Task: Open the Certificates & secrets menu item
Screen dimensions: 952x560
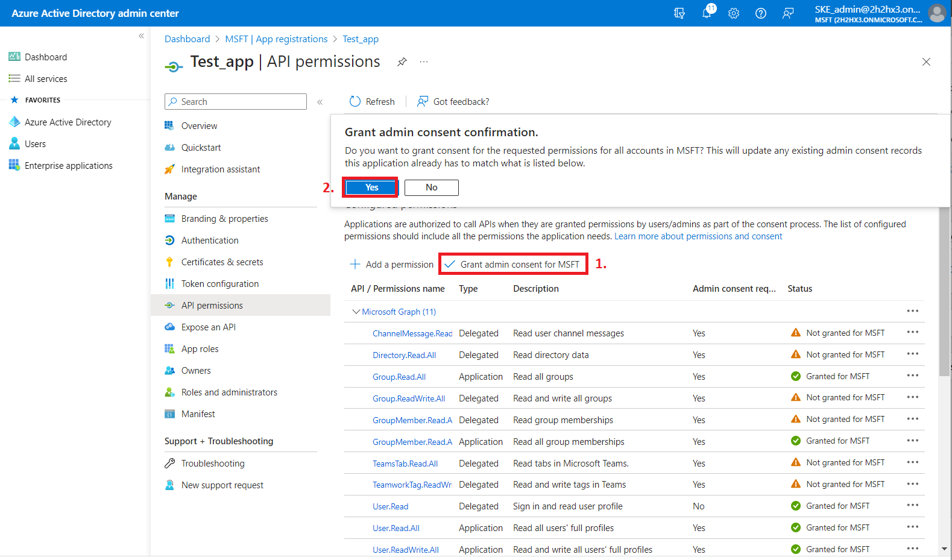Action: pyautogui.click(x=222, y=262)
